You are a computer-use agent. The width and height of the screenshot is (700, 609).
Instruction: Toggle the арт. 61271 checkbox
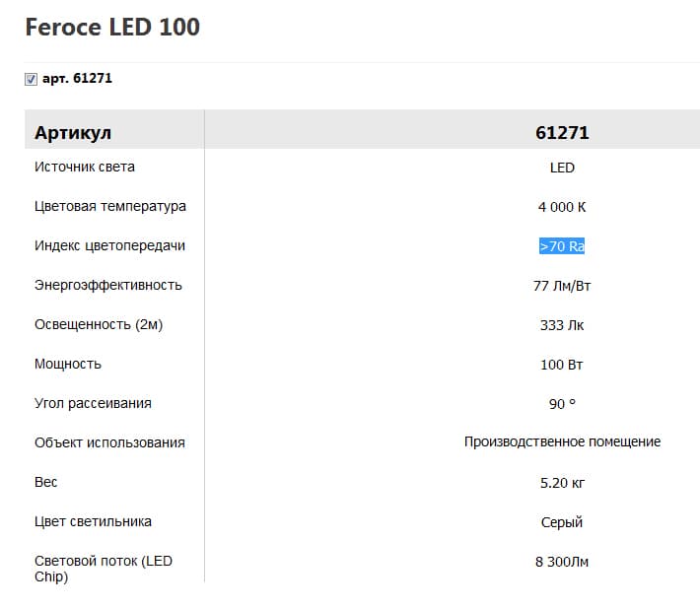[x=31, y=80]
